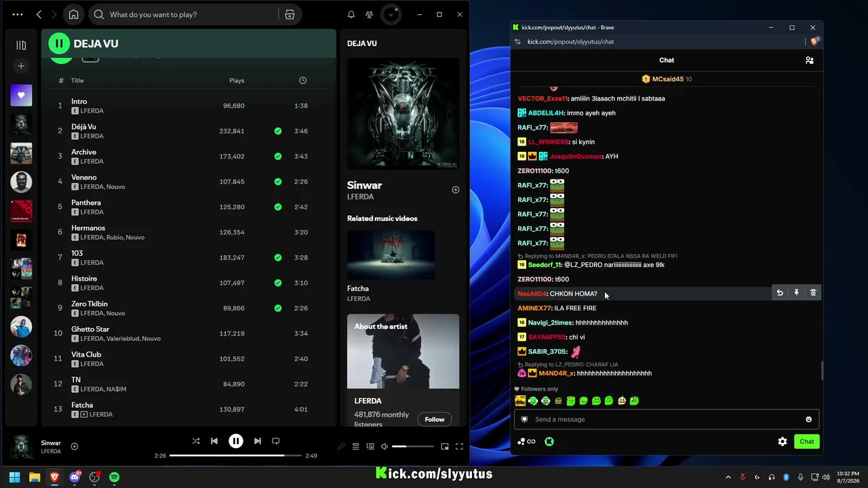Pause playback in the bottom player bar
Viewport: 868px width, 488px height.
coord(236,441)
